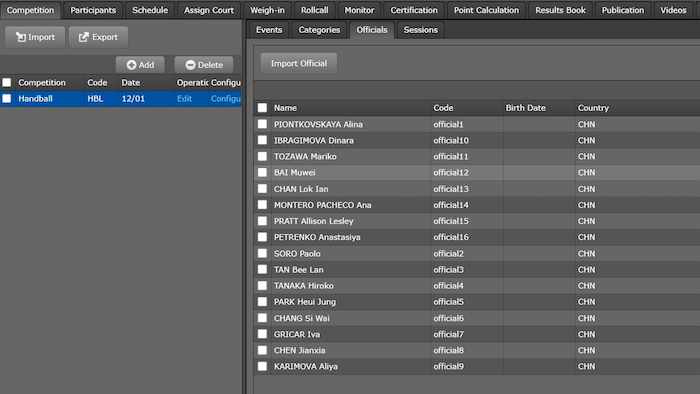The width and height of the screenshot is (700, 394).
Task: Click the official12 code cell
Action: point(451,172)
